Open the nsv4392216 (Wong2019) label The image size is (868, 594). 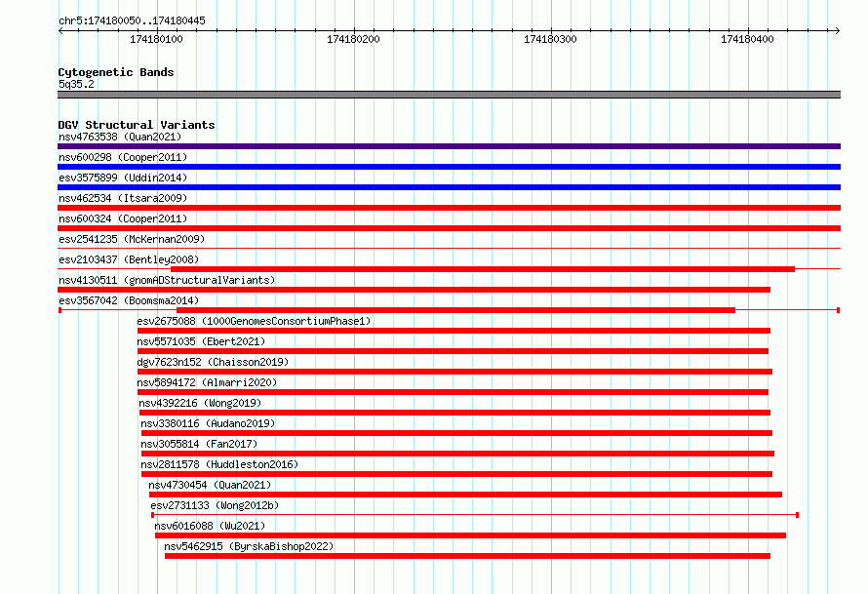(200, 403)
